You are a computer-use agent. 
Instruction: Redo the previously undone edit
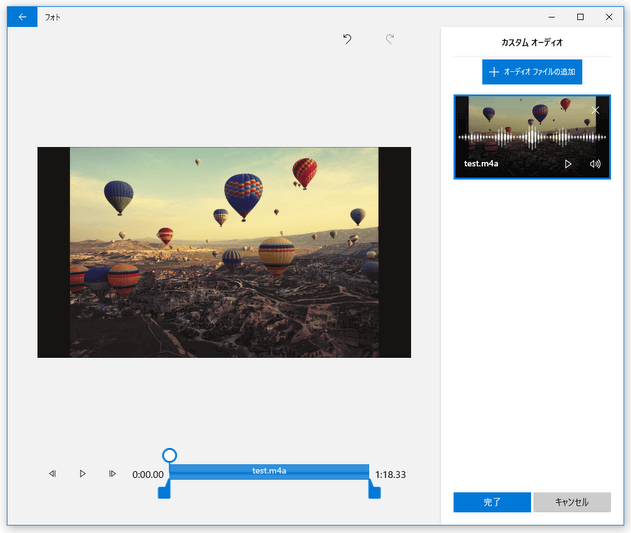pos(390,39)
